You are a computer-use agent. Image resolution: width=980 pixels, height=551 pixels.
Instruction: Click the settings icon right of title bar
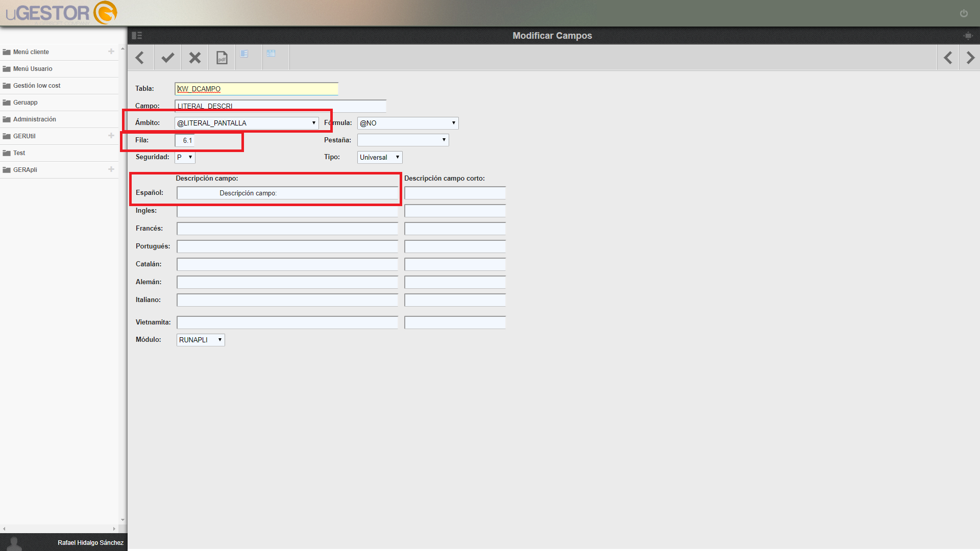point(968,35)
